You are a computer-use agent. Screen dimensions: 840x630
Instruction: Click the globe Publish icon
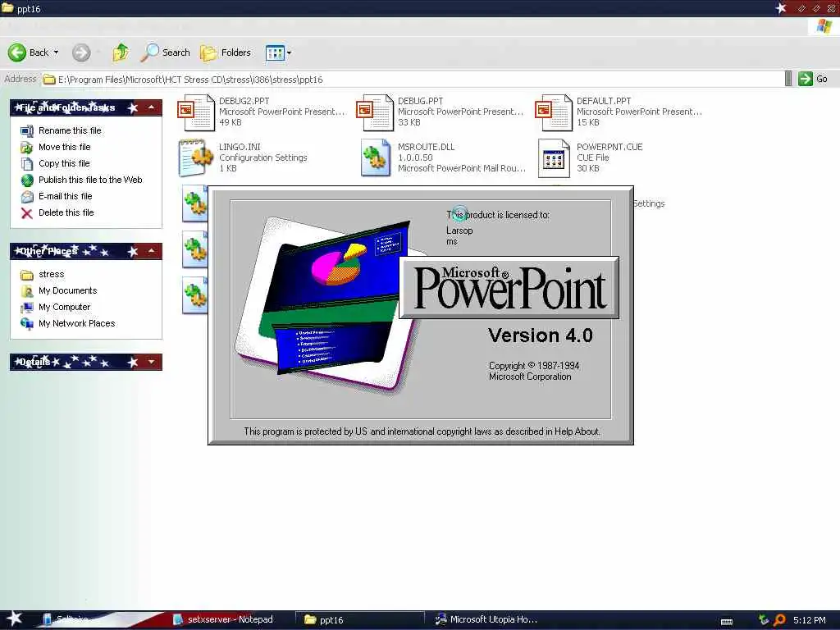tap(27, 180)
